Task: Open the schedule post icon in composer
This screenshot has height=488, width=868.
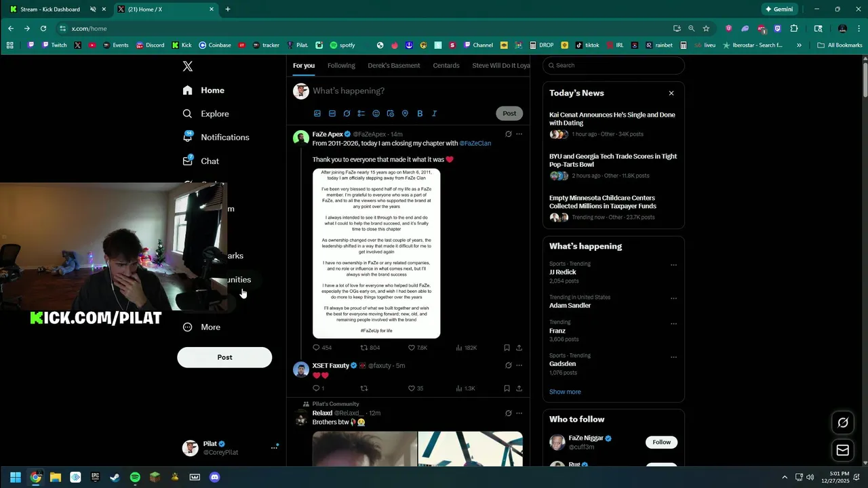Action: point(391,113)
